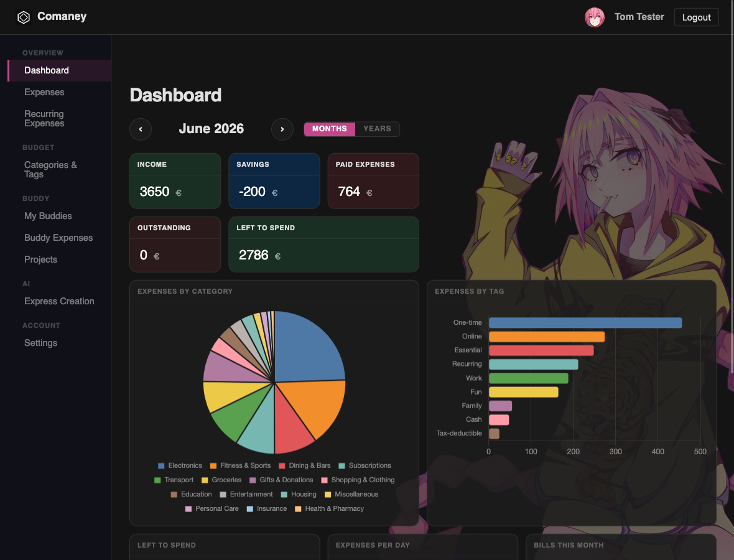Click the page scrollbar on the right
The width and height of the screenshot is (734, 560).
point(732,187)
